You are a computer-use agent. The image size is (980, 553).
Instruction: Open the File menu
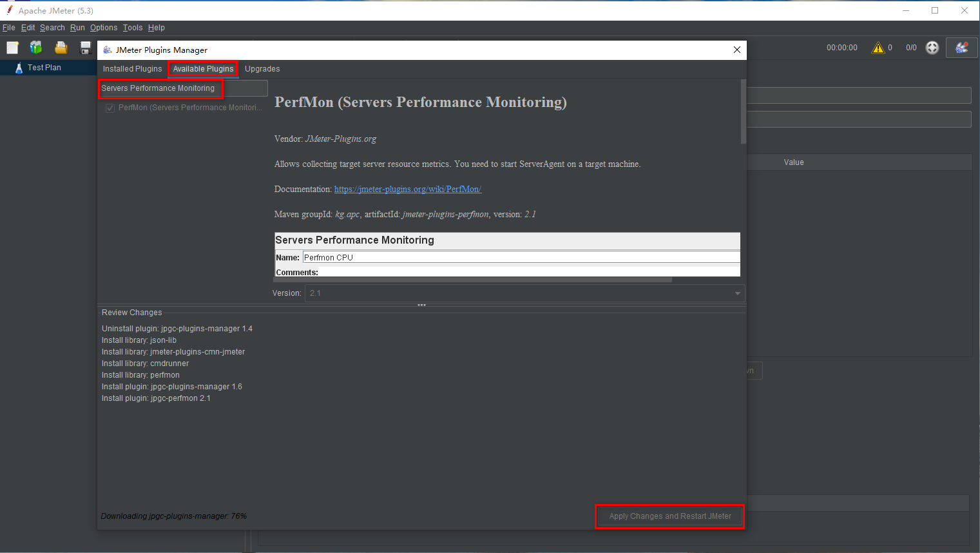(9, 28)
